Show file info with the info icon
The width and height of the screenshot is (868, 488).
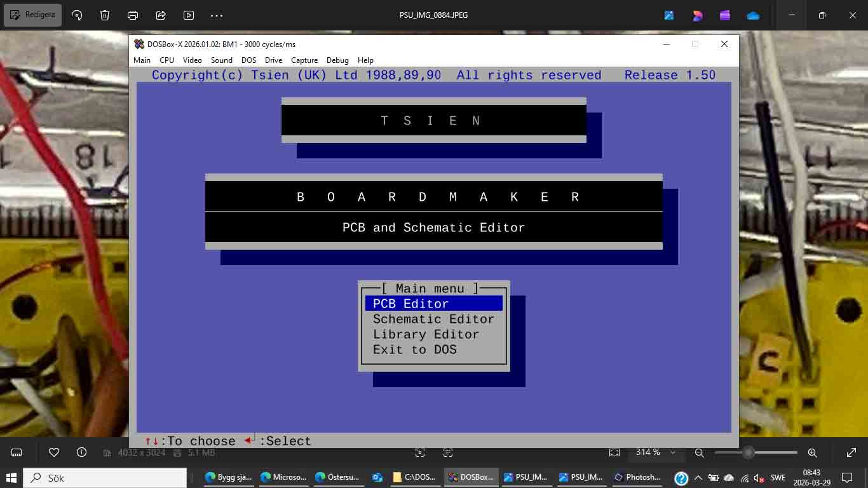point(81,452)
